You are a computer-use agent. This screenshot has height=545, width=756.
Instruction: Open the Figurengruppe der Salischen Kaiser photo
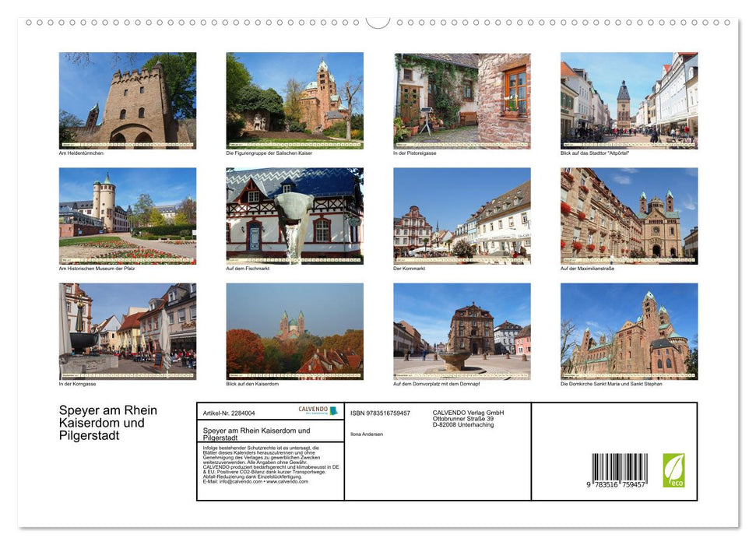tap(294, 100)
